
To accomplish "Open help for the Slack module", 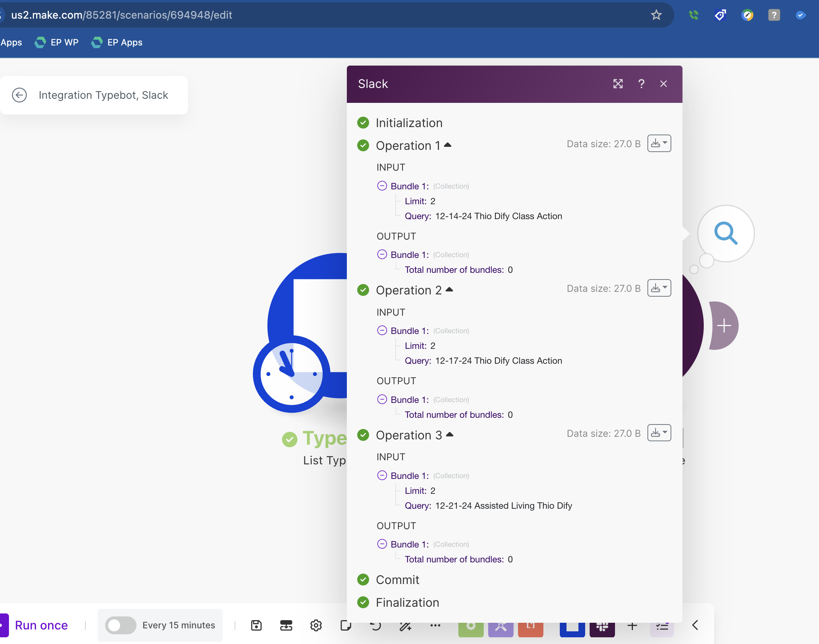I will click(x=641, y=84).
